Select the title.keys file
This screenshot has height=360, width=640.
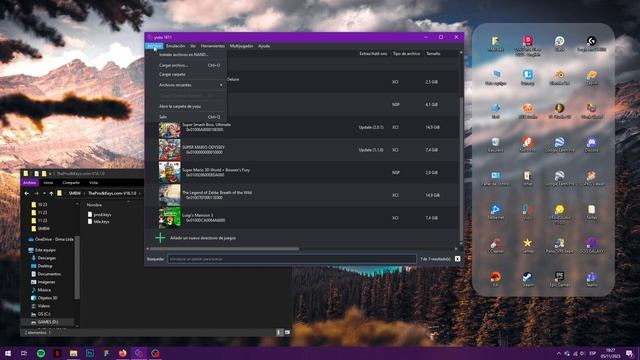pos(99,222)
